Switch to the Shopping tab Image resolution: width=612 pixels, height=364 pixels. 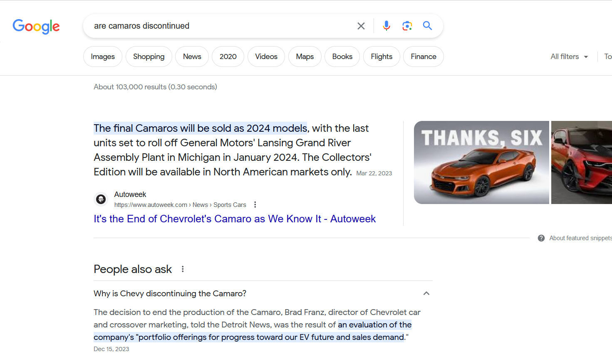point(149,57)
